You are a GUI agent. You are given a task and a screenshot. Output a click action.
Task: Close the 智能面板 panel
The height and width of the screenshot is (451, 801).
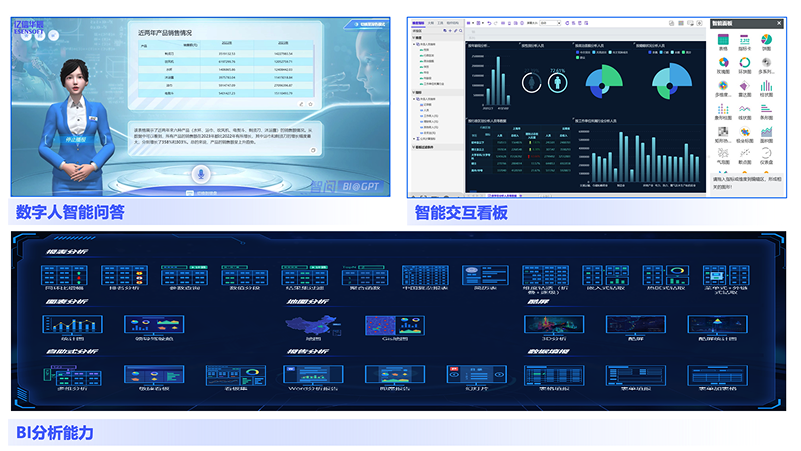tap(780, 22)
